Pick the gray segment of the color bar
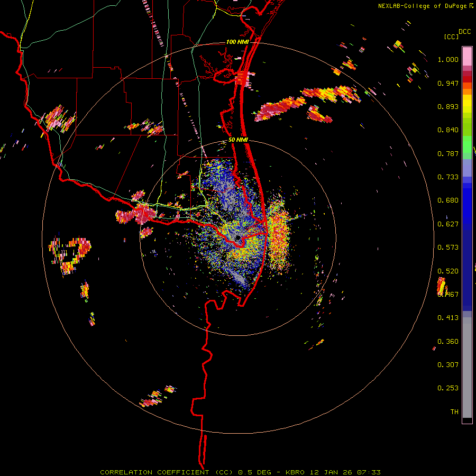The width and height of the screenshot is (476, 476). (x=467, y=368)
